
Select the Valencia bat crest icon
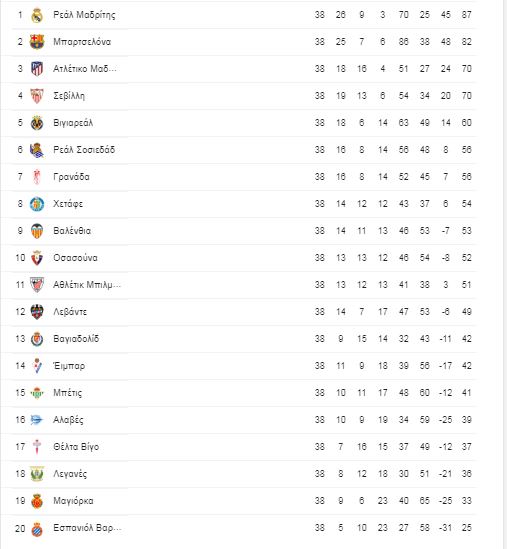point(37,231)
